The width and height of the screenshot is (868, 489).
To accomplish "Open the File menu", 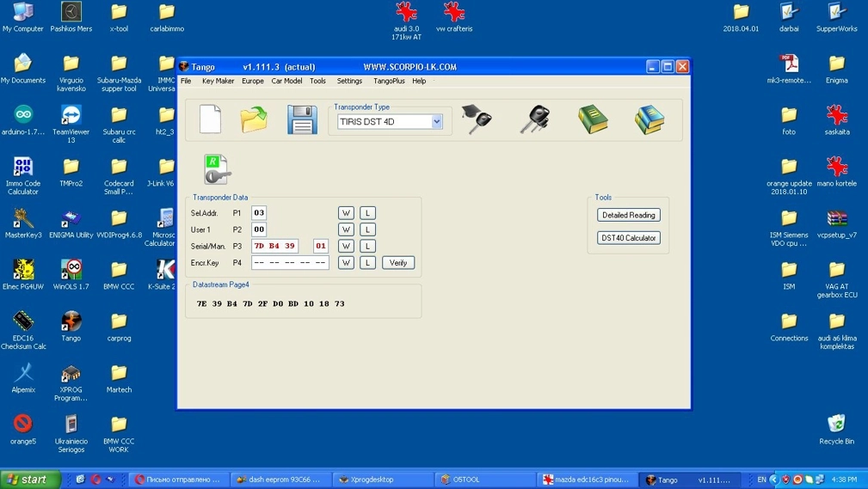I will point(186,81).
